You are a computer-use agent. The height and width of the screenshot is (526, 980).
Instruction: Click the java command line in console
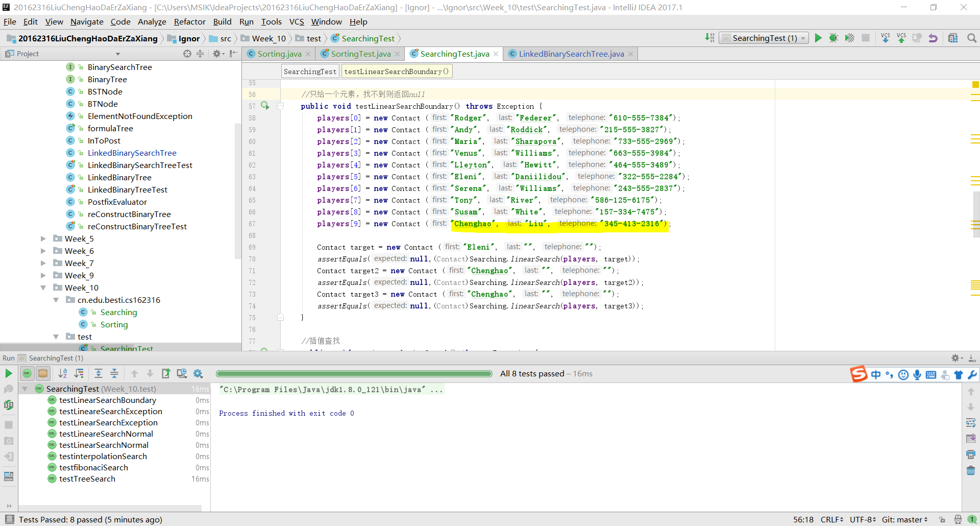pyautogui.click(x=331, y=390)
